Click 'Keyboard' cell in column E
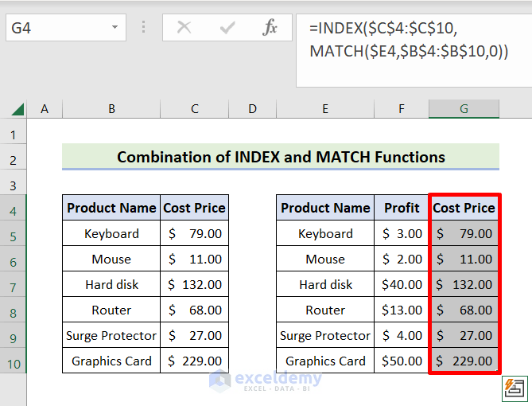This screenshot has height=406, width=532. click(325, 233)
